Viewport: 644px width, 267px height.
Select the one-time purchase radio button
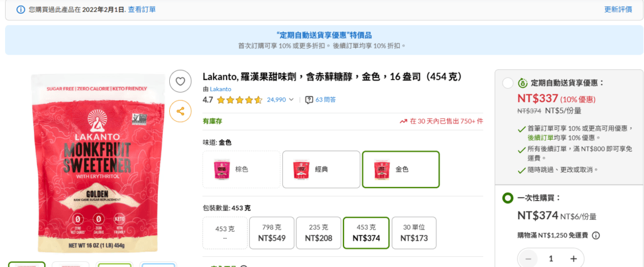508,198
